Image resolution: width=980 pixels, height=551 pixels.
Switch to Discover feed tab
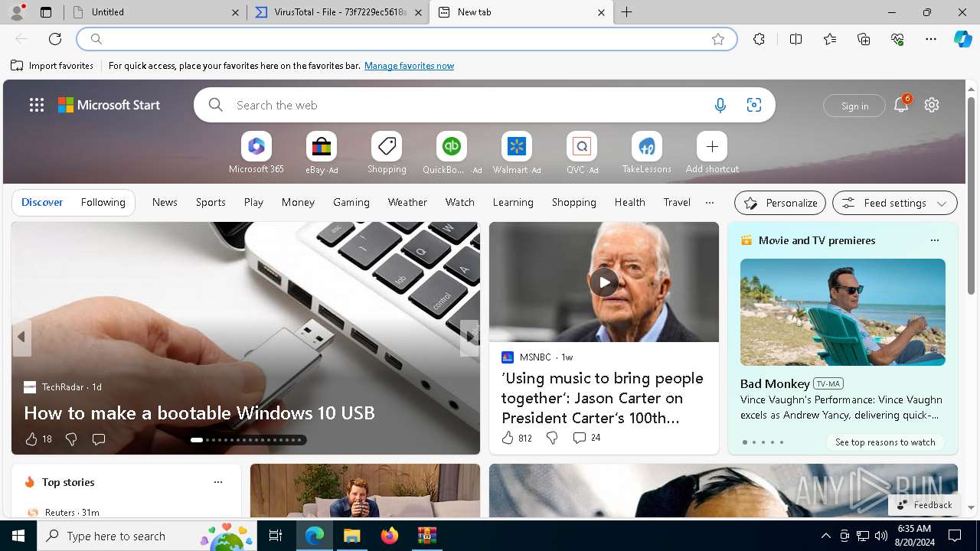[x=42, y=202]
